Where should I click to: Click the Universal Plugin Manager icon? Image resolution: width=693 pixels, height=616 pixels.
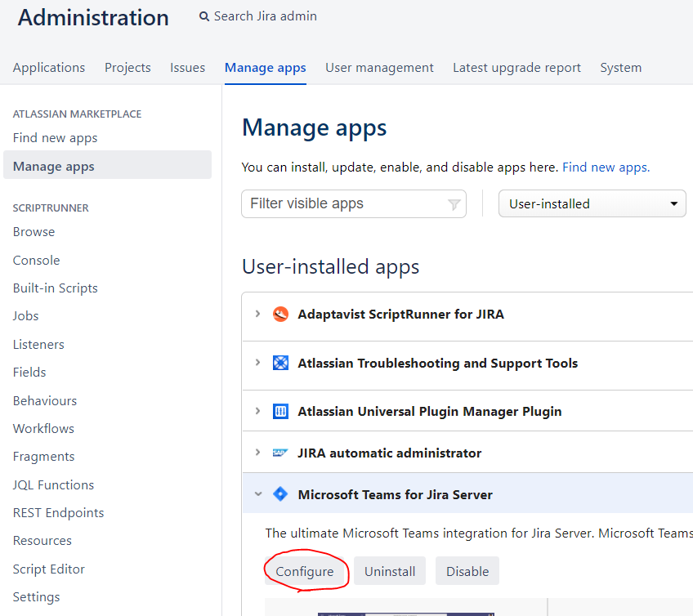(280, 412)
